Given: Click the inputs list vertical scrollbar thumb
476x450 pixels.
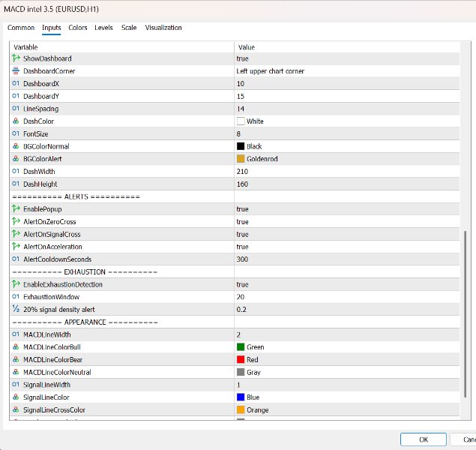Looking at the screenshot, I should point(465,314).
